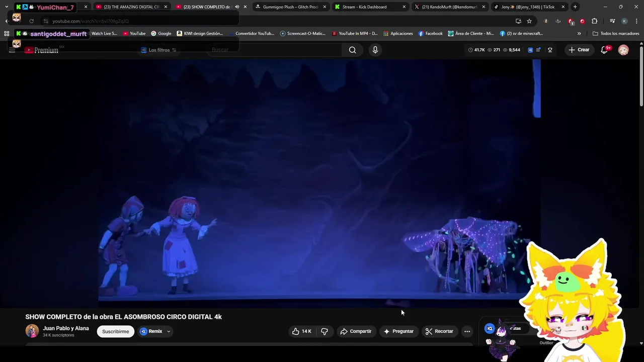
Task: Like the video with 14 K likes
Action: pyautogui.click(x=302, y=331)
